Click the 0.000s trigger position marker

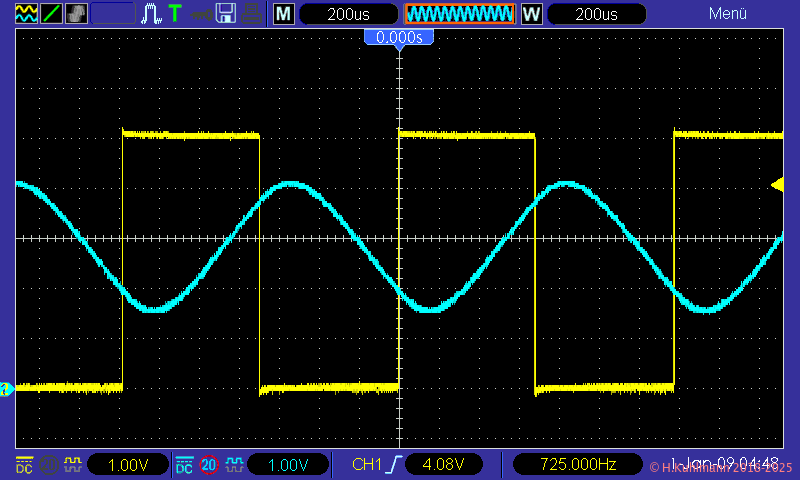coord(399,38)
